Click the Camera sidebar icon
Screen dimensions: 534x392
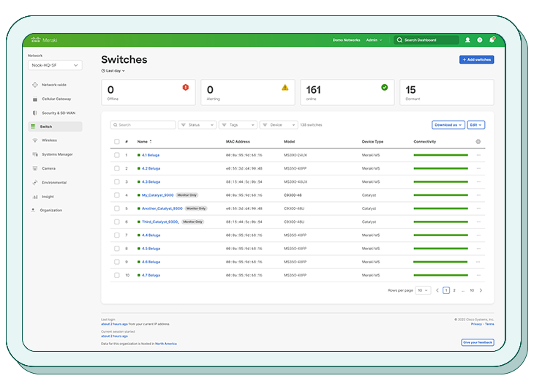coord(34,168)
